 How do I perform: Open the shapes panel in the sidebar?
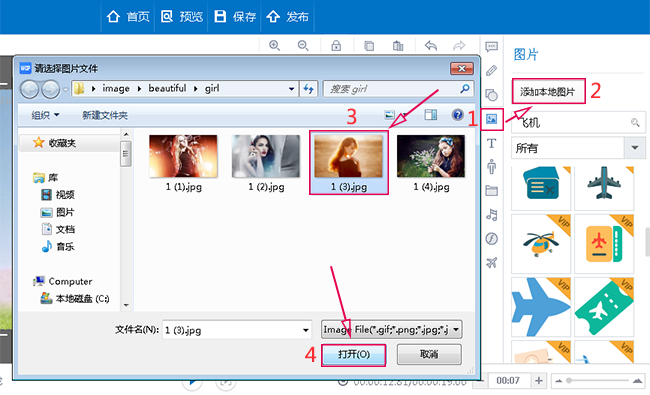coord(492,95)
